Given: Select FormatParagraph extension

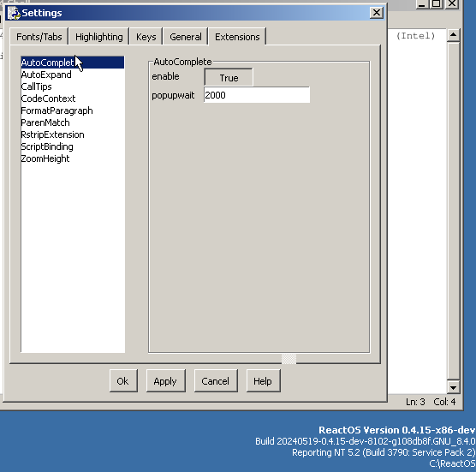Looking at the screenshot, I should (x=57, y=111).
